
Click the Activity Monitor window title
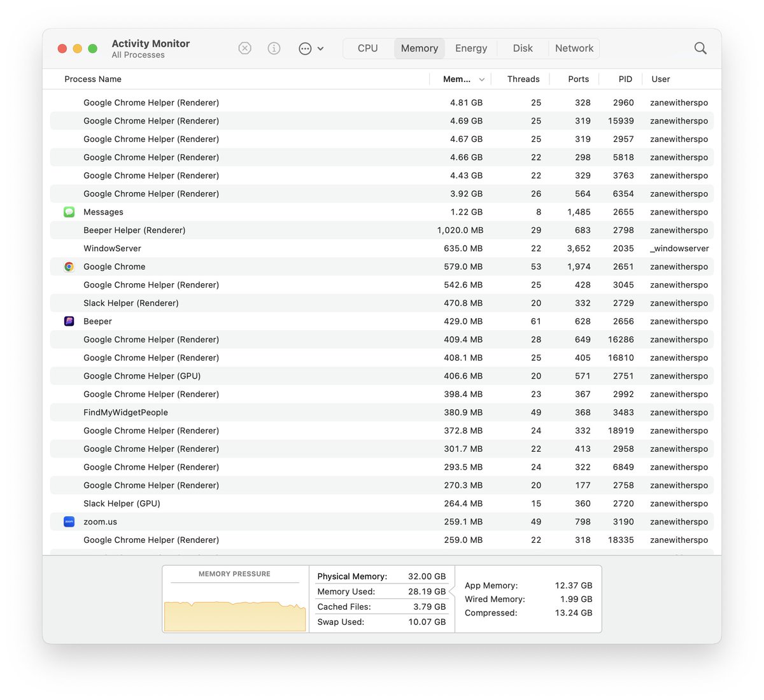click(151, 43)
